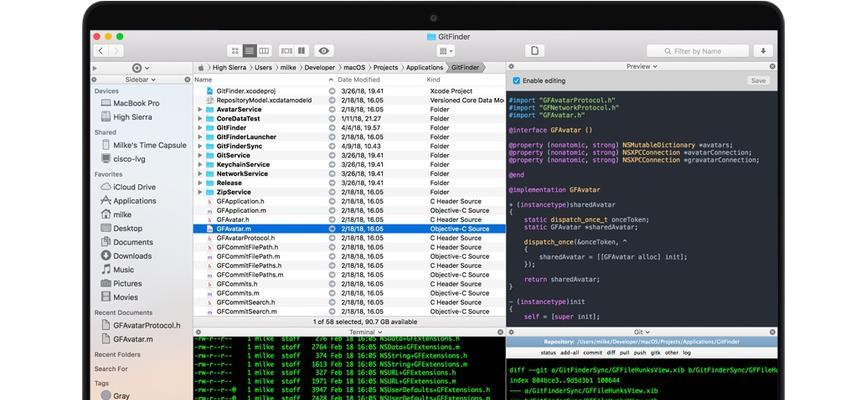Open the git log command link

(x=687, y=352)
